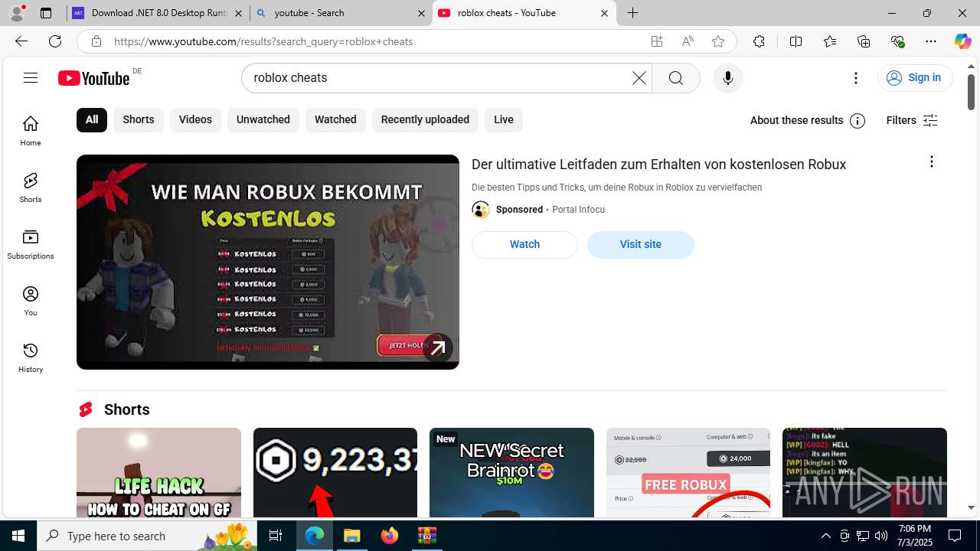Clear the search query with the X icon

[639, 78]
